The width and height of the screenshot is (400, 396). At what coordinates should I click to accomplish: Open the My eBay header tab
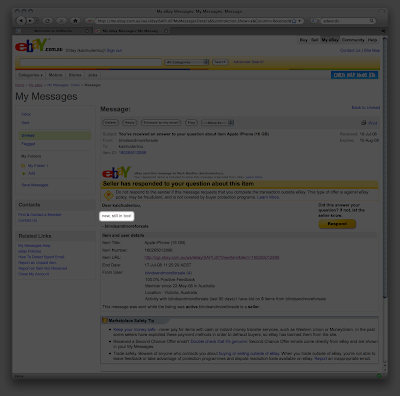(330, 40)
